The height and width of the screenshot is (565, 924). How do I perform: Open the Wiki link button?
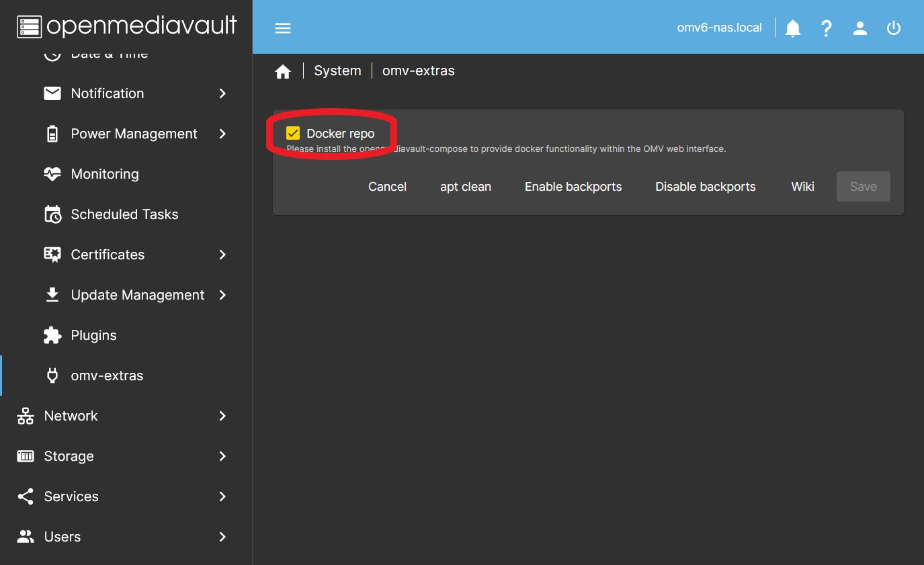(802, 187)
